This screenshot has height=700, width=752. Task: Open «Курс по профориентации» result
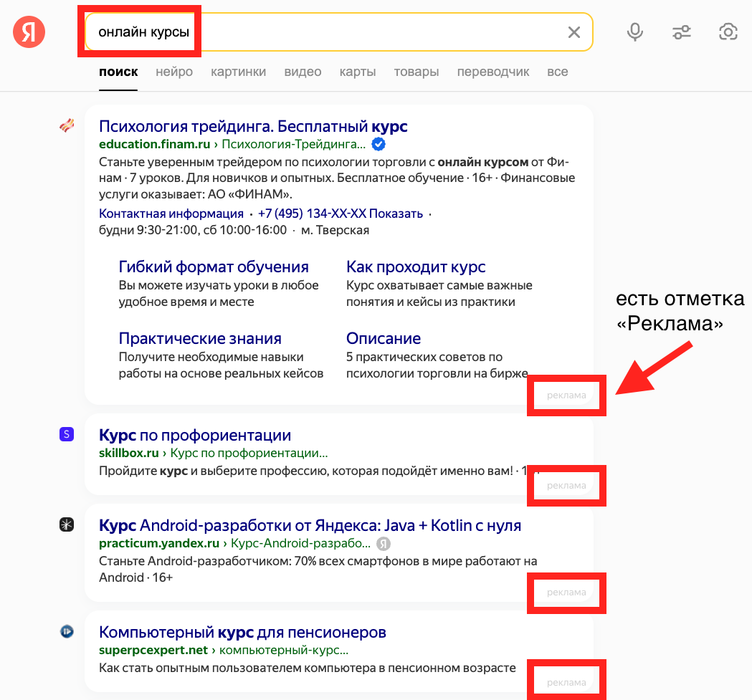point(195,435)
